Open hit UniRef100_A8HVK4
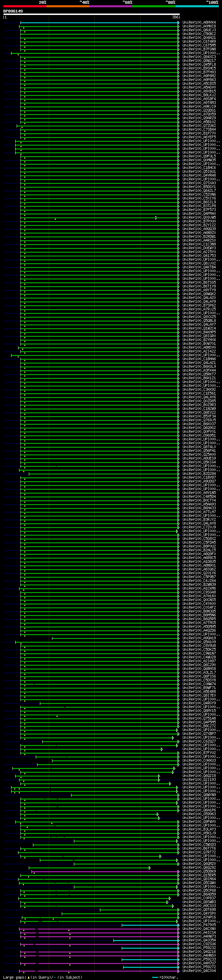The height and width of the screenshot is (980, 222). point(199,23)
